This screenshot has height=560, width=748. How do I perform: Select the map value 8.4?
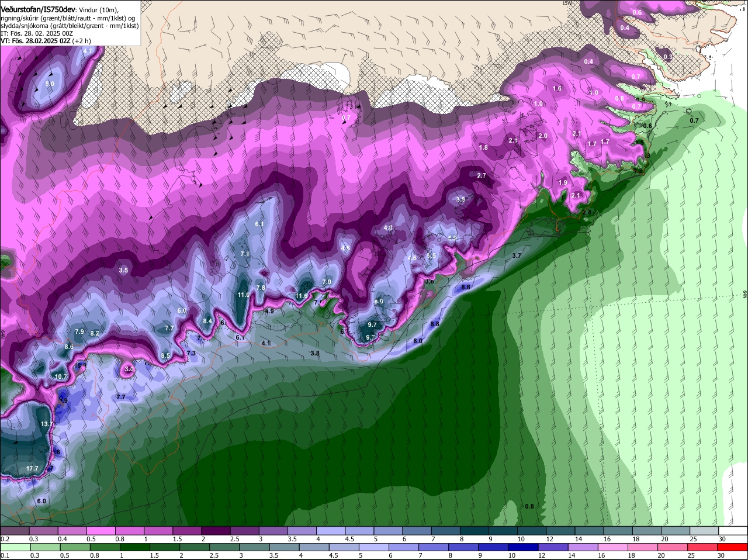[207, 321]
